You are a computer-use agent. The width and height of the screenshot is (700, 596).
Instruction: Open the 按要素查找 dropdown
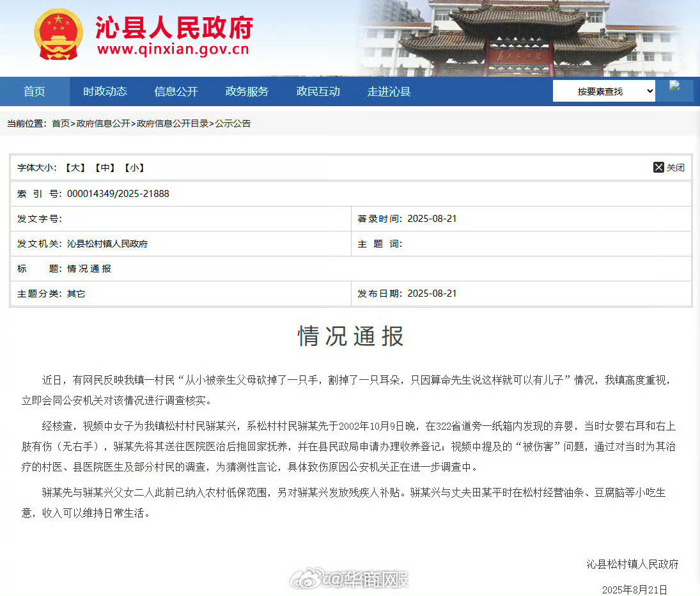click(x=603, y=91)
